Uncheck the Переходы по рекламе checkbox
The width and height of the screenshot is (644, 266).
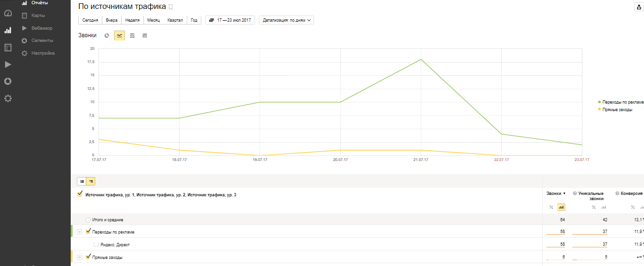[x=88, y=231]
